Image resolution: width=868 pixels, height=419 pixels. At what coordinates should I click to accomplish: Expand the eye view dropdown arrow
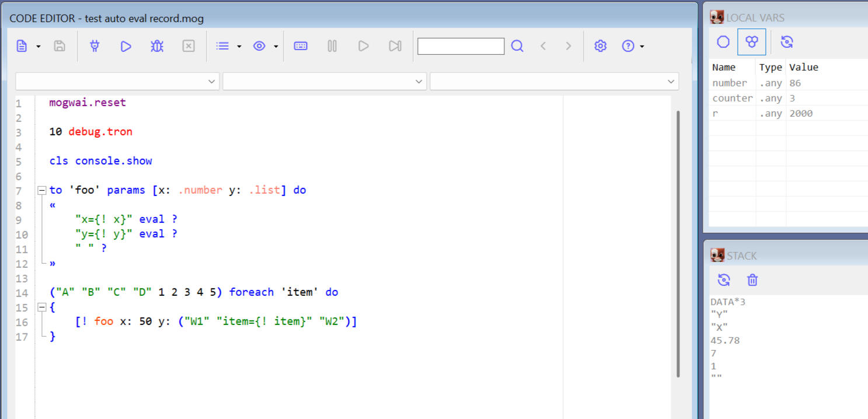tap(276, 47)
